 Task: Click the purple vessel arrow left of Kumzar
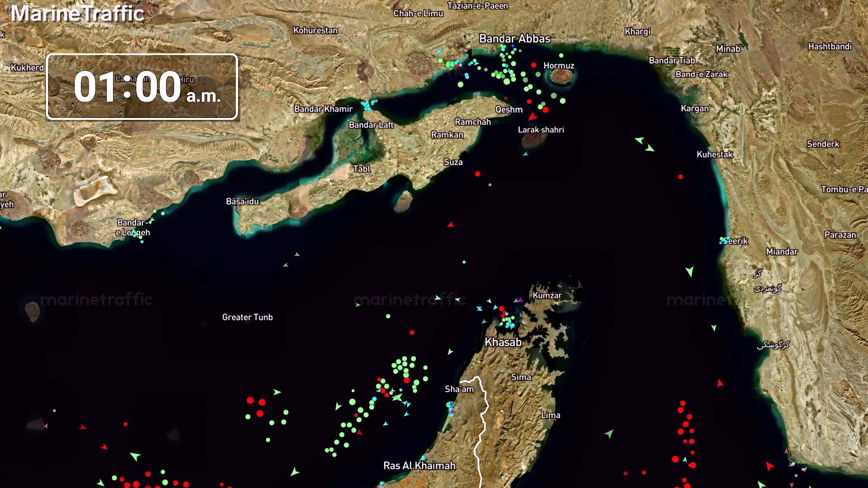pos(520,300)
